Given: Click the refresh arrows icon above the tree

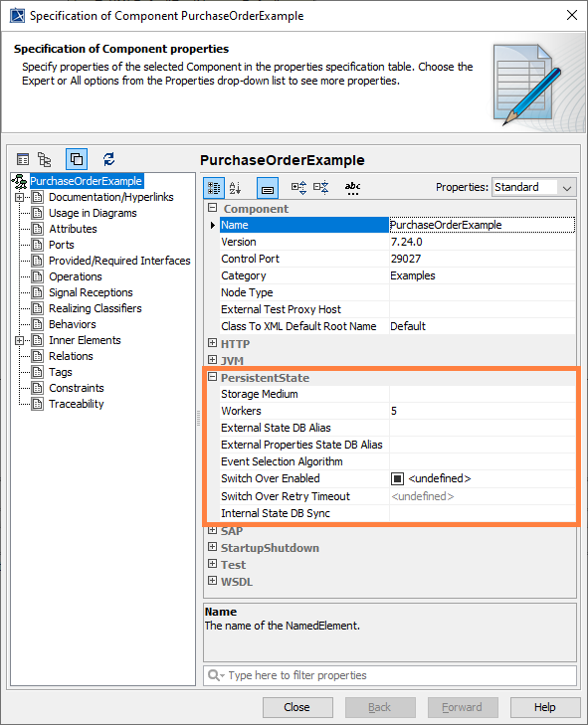Looking at the screenshot, I should point(108,159).
